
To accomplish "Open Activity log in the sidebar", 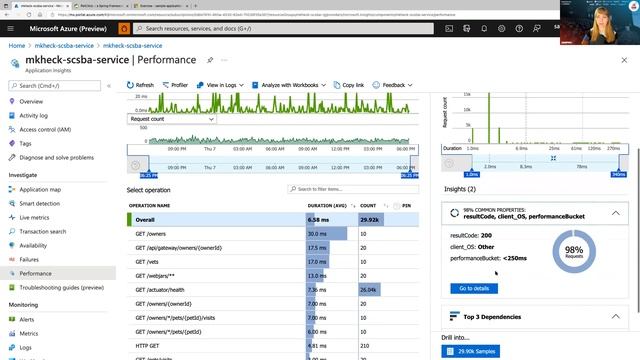I will click(33, 116).
